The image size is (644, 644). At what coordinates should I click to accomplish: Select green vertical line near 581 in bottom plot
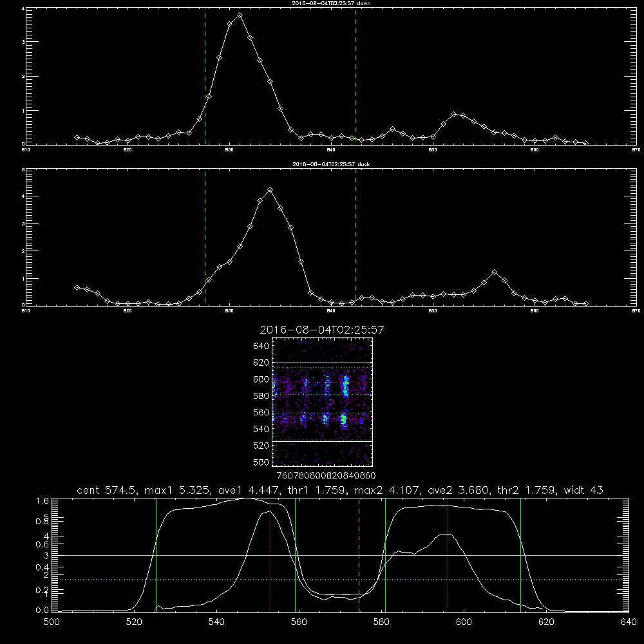385,555
